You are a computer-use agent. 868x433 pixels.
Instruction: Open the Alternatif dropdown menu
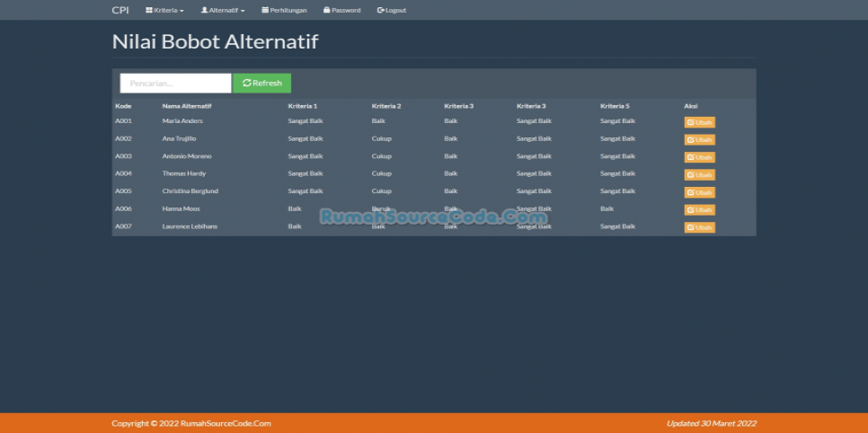pyautogui.click(x=223, y=10)
